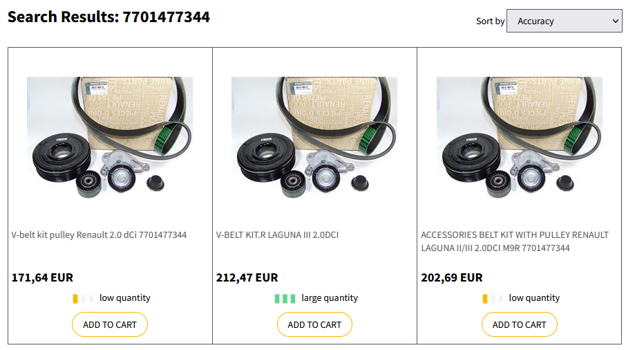Open the V-belt kit pulley Renault 2.0 dCi image
The width and height of the screenshot is (644, 350).
pos(110,138)
